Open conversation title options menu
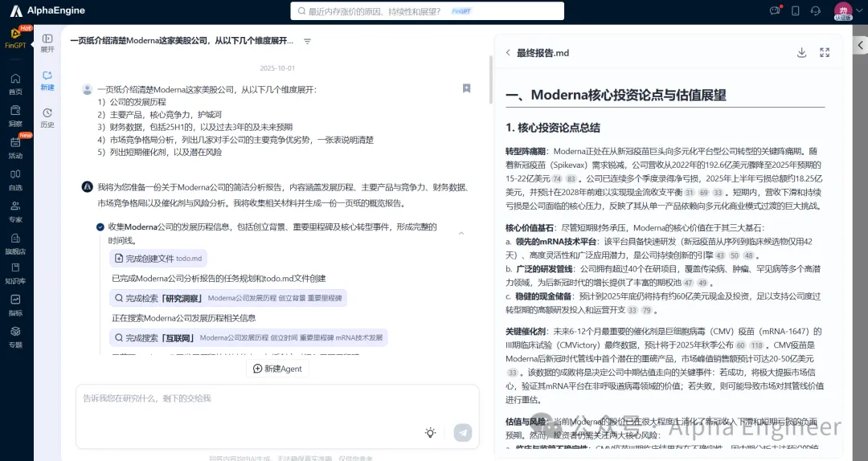Image resolution: width=868 pixels, height=461 pixels. click(307, 41)
